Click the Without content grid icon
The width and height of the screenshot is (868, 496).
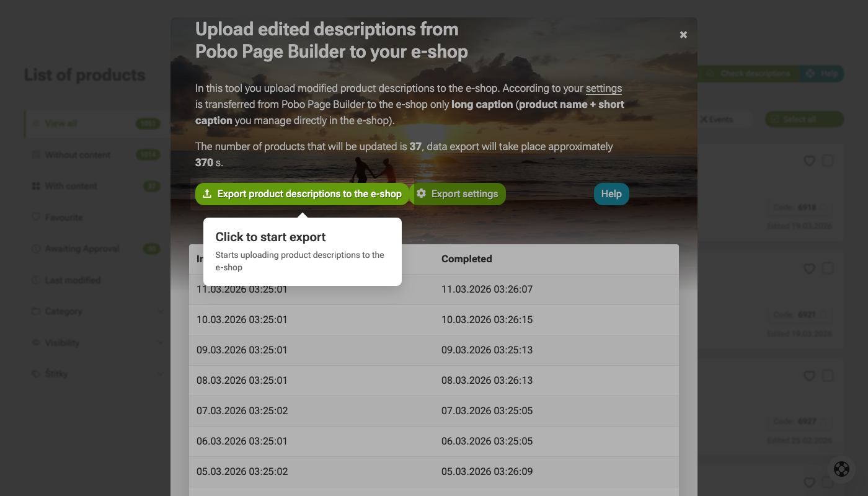(x=37, y=154)
